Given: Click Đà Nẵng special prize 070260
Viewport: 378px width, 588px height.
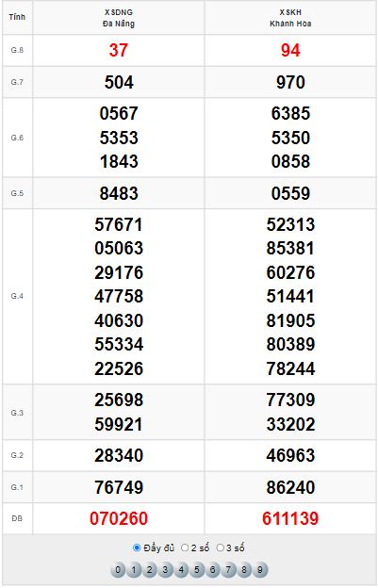Looking at the screenshot, I should [119, 518].
